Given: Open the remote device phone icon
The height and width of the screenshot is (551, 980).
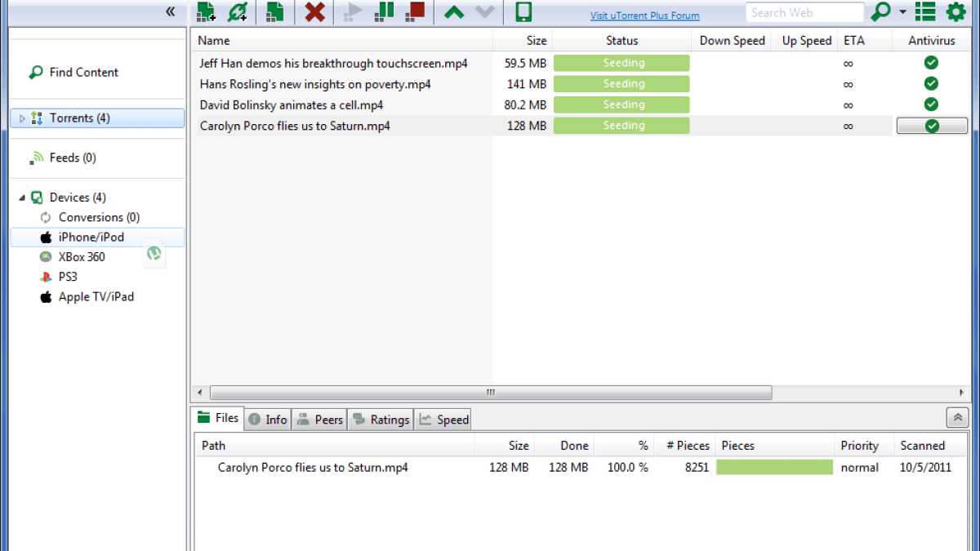Looking at the screenshot, I should (x=523, y=11).
